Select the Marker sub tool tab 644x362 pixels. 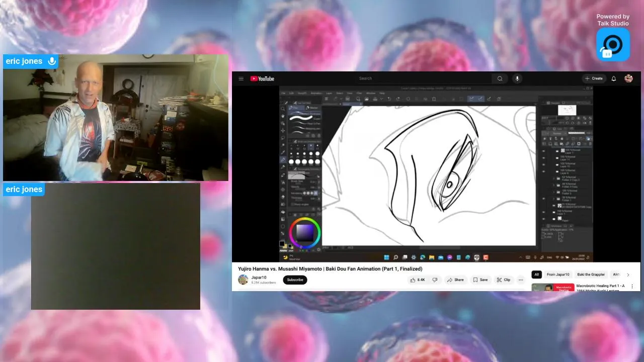[312, 108]
